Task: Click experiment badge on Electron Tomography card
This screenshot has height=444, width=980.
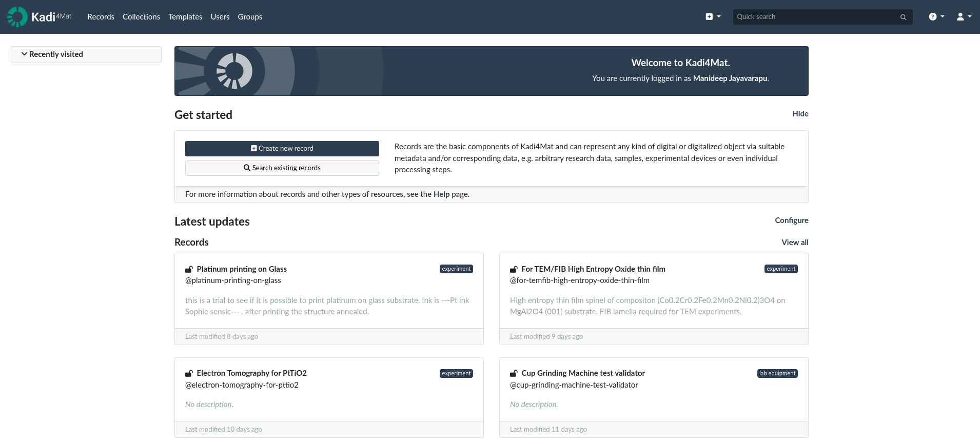Action: click(x=456, y=374)
